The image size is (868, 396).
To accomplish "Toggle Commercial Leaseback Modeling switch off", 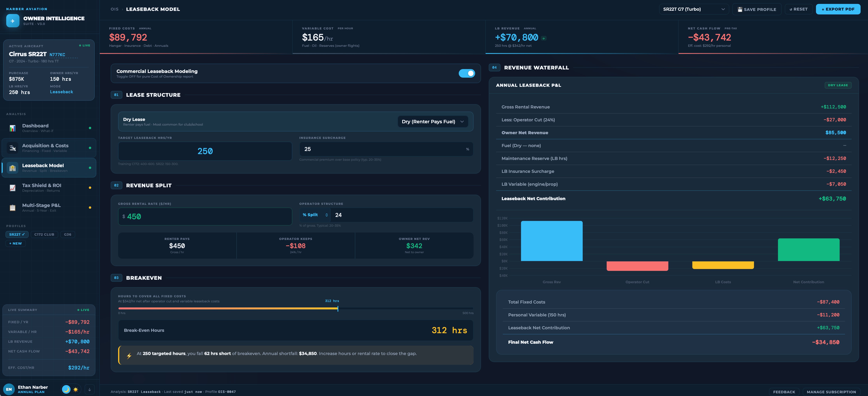I will coord(467,73).
